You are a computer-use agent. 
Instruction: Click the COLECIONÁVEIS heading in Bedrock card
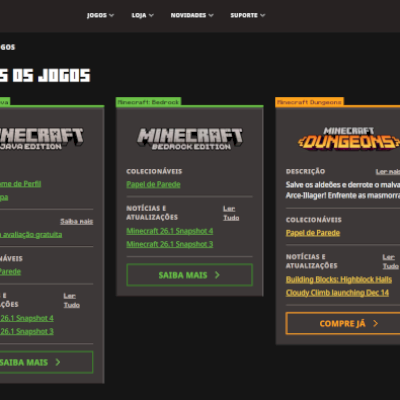(x=154, y=171)
